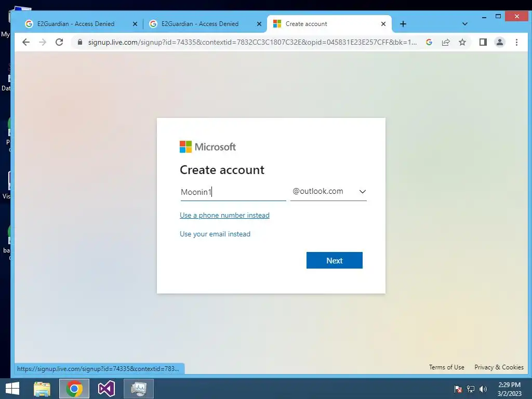Click the username field containing Moonin1
Screen dimensions: 532x399
coord(233,192)
